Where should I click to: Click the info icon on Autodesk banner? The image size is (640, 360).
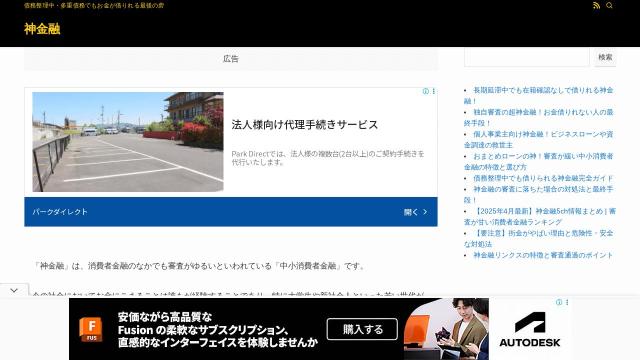559,302
